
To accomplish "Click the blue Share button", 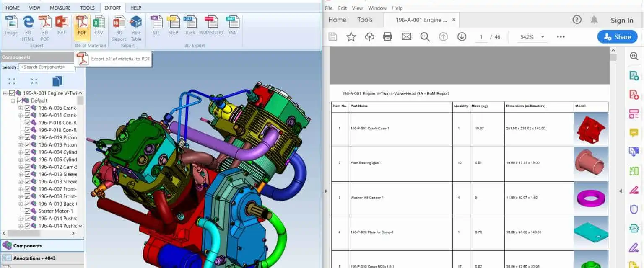I will click(x=617, y=37).
